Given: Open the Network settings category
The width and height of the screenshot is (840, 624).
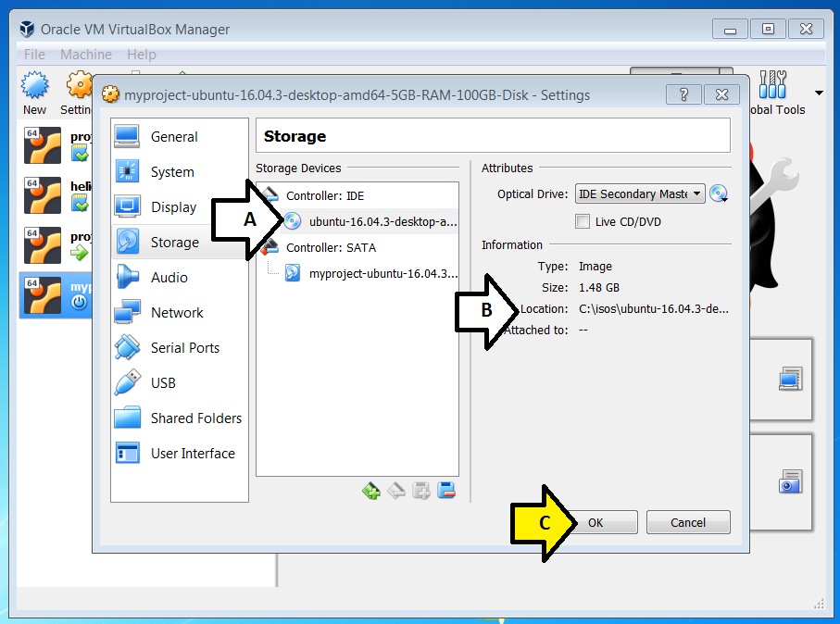Looking at the screenshot, I should coord(180,312).
